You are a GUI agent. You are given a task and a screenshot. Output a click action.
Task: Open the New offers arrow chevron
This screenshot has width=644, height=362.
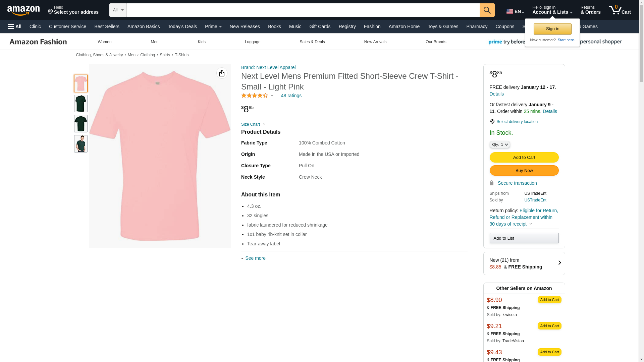559,263
